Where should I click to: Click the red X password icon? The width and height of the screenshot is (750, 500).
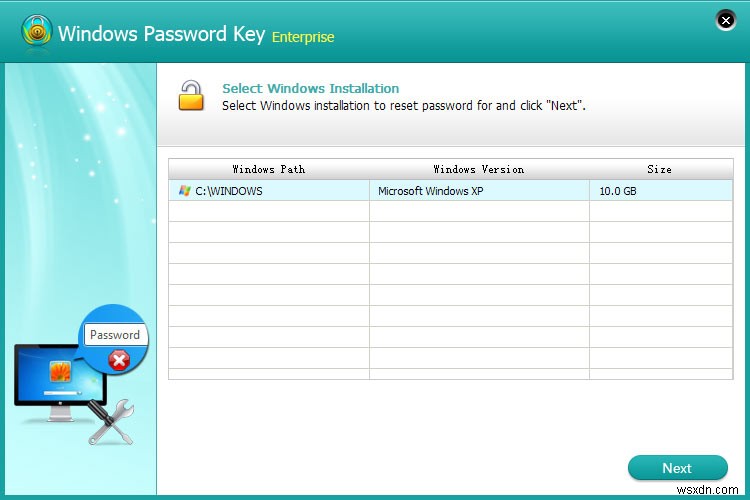[119, 360]
